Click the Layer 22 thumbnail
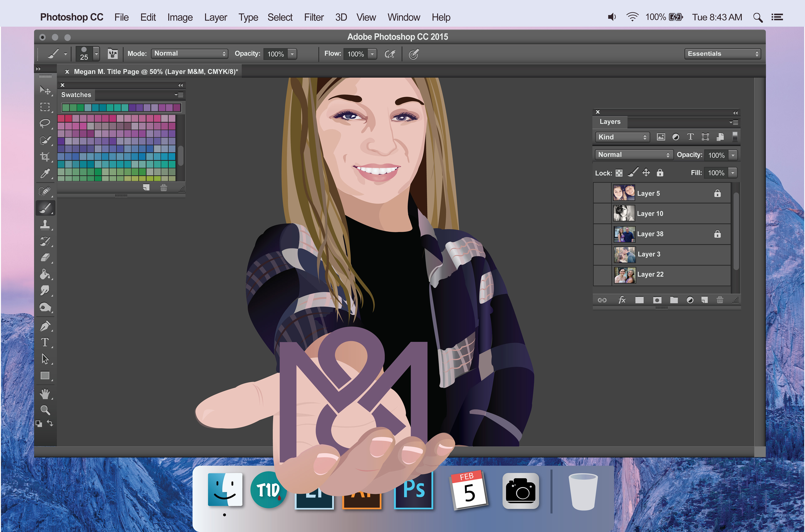Viewport: 805px width, 532px height. [x=624, y=275]
